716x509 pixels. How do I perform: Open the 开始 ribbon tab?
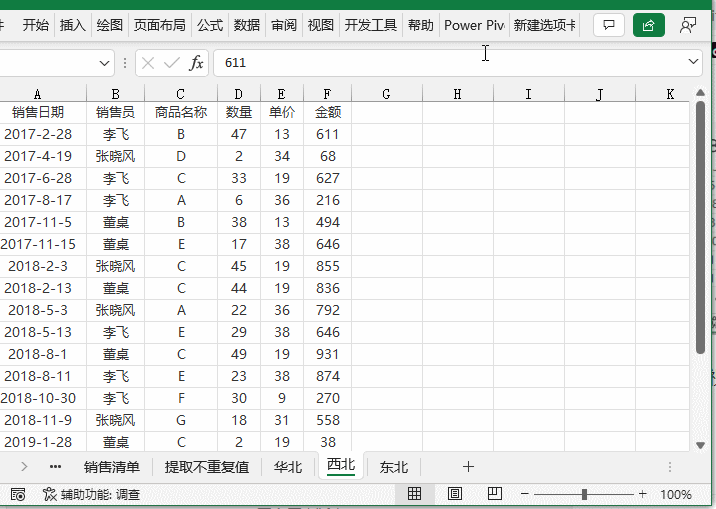pyautogui.click(x=36, y=25)
